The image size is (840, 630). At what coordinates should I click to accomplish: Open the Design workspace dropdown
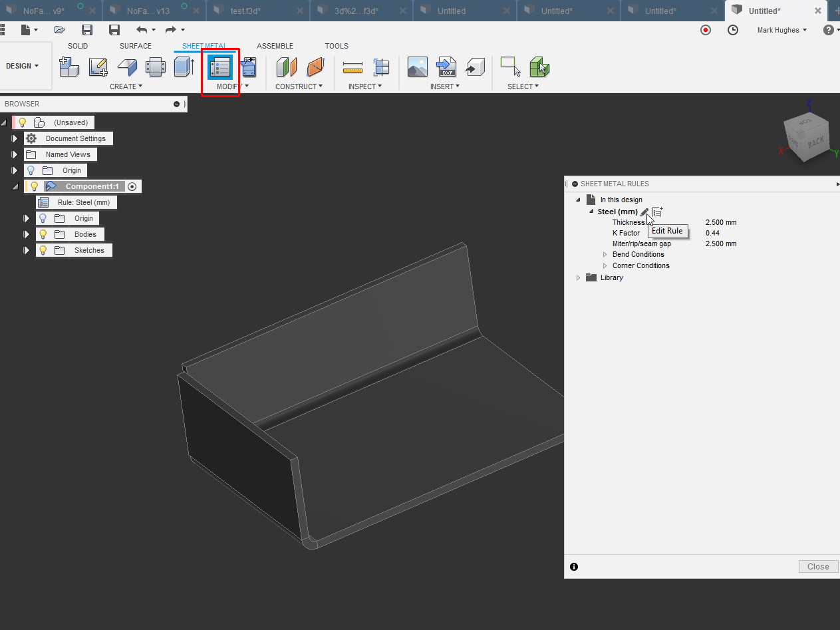[23, 66]
